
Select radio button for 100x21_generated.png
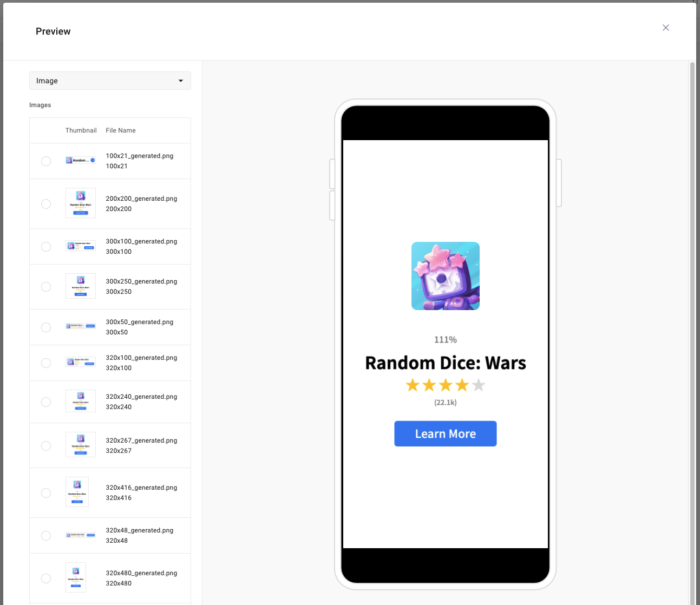[46, 161]
